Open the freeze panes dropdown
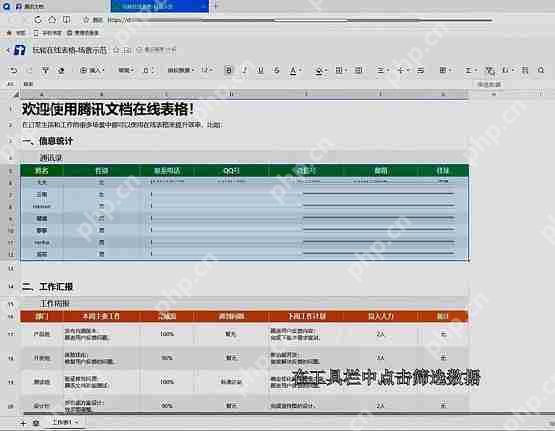This screenshot has width=555, height=431. [x=445, y=70]
